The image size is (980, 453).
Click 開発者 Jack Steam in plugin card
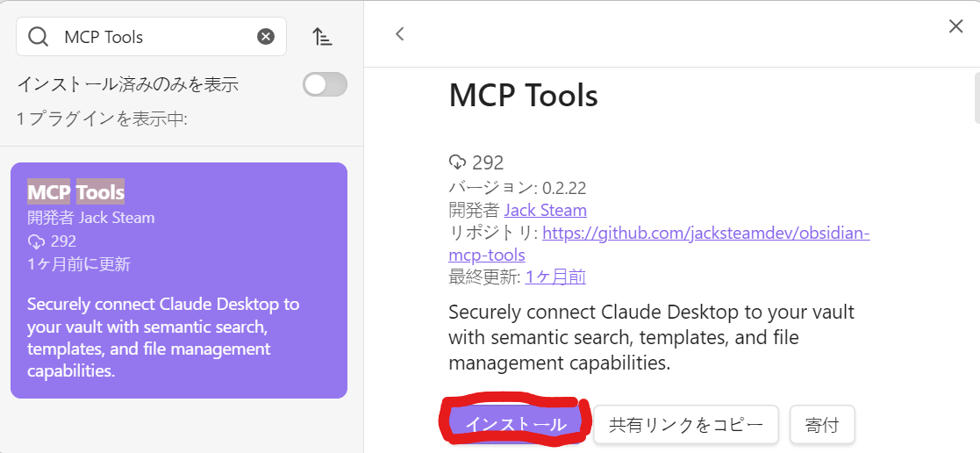click(x=90, y=218)
